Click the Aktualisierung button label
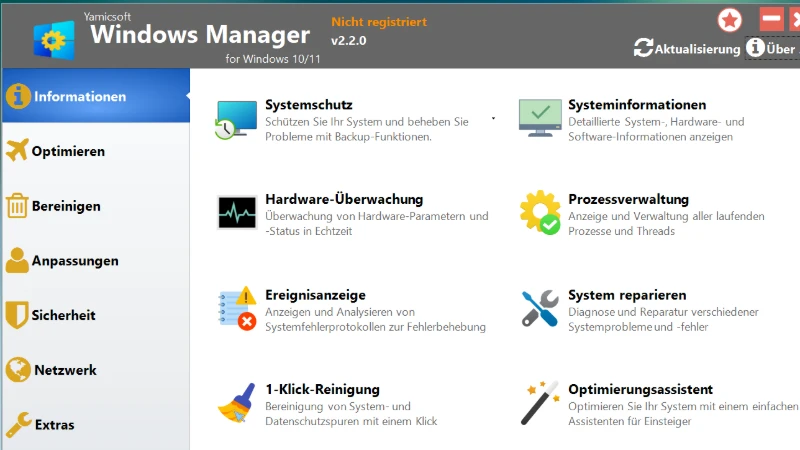The image size is (800, 450). coord(697,49)
